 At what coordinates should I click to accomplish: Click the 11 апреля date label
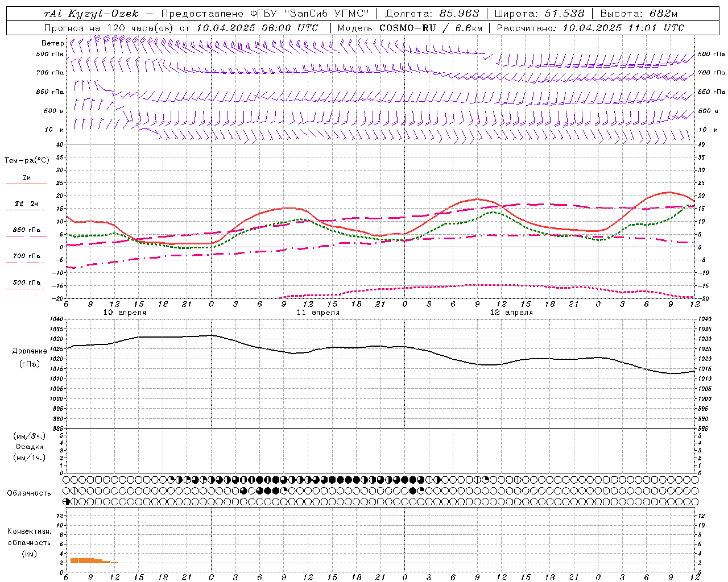318,313
